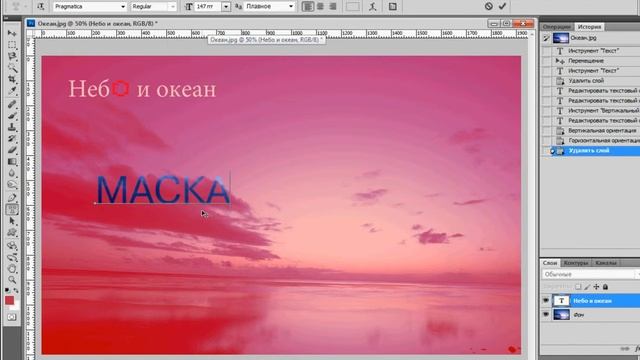Toggle Quick Mask mode button
This screenshot has height=360, width=640.
click(x=12, y=317)
